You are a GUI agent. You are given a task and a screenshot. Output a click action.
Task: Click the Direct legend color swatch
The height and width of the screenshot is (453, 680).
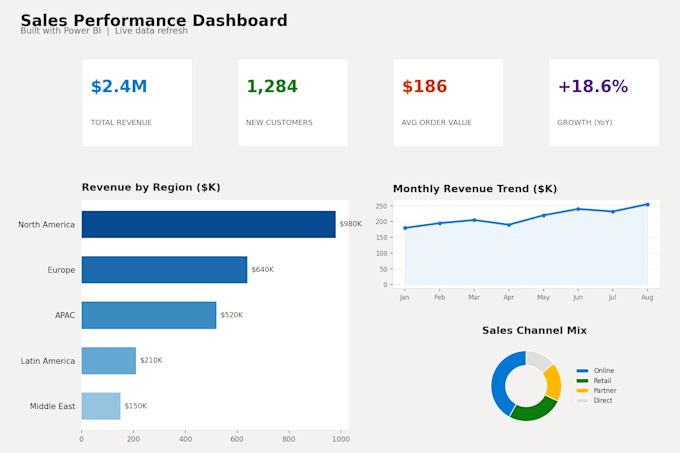pyautogui.click(x=582, y=401)
